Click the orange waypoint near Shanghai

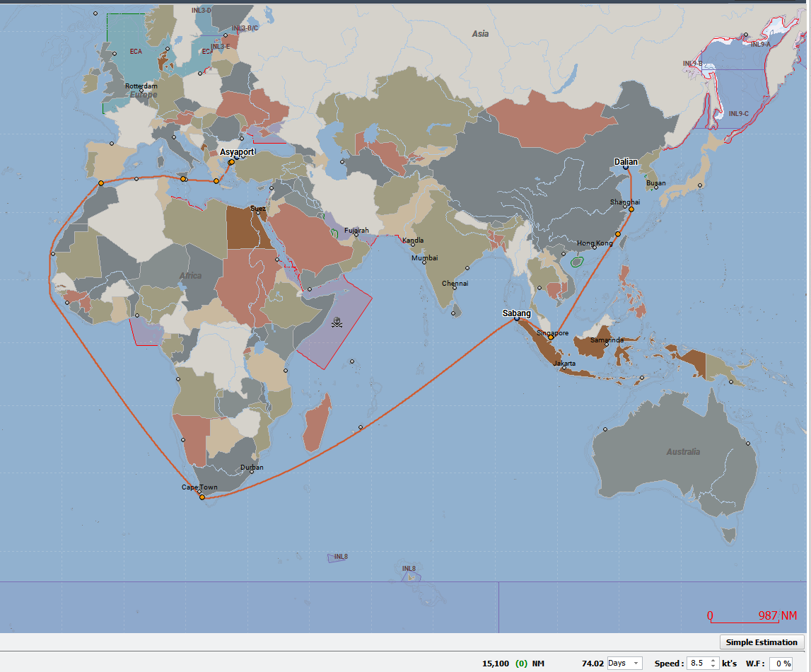631,209
